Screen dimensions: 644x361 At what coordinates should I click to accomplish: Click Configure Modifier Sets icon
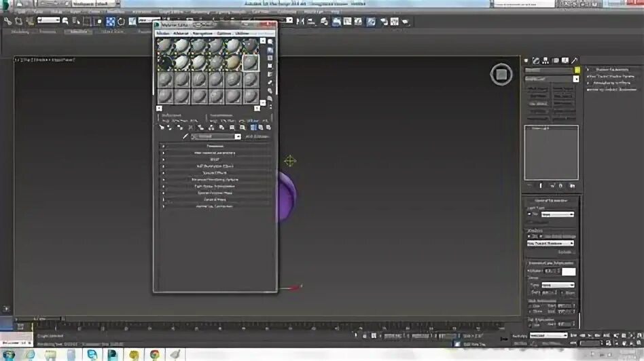tap(572, 185)
